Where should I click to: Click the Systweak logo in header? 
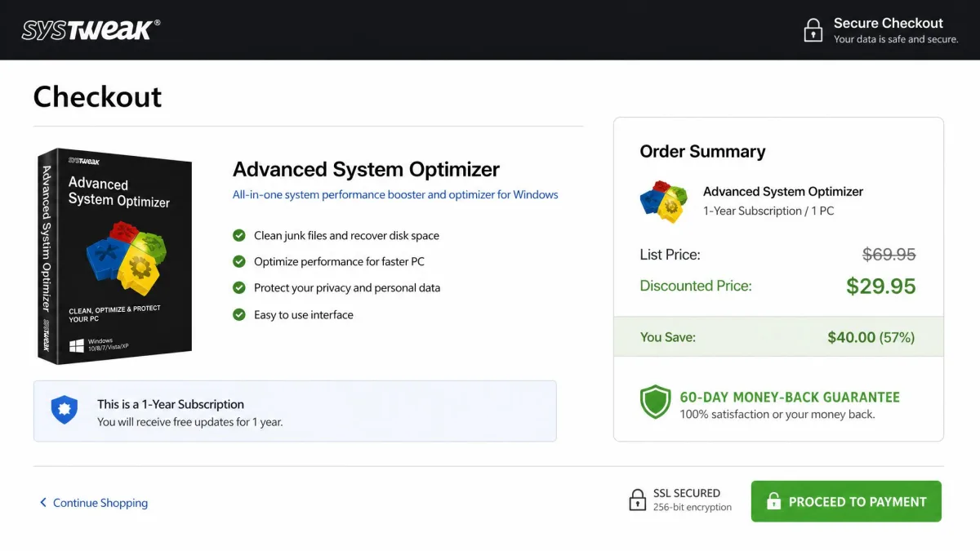pos(90,30)
